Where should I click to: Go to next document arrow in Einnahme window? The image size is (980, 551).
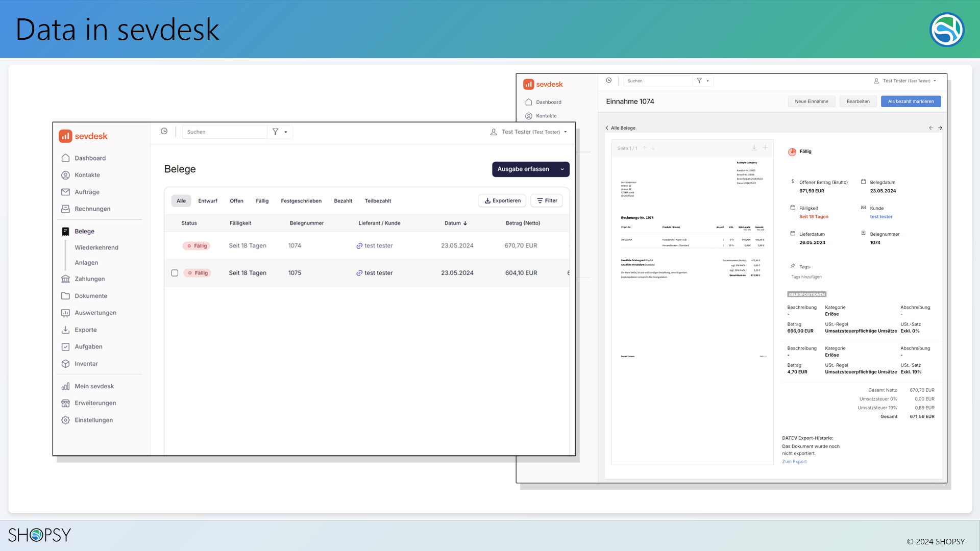[940, 128]
